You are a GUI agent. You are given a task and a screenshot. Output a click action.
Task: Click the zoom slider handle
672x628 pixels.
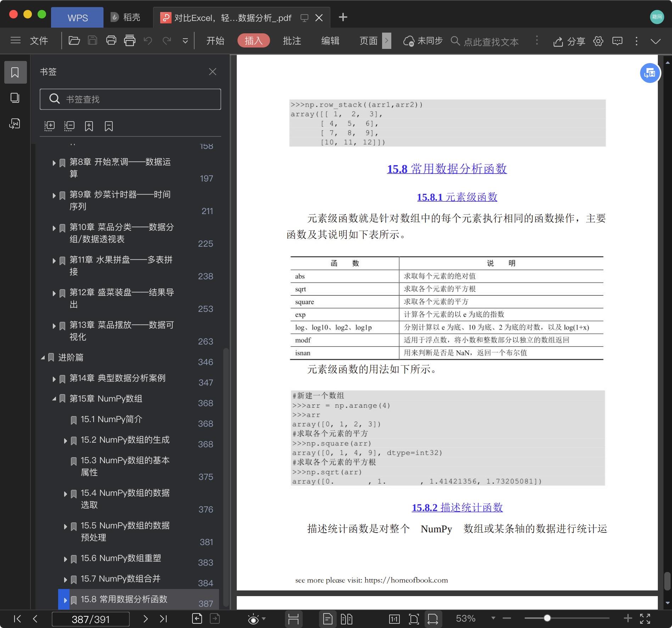tap(547, 618)
